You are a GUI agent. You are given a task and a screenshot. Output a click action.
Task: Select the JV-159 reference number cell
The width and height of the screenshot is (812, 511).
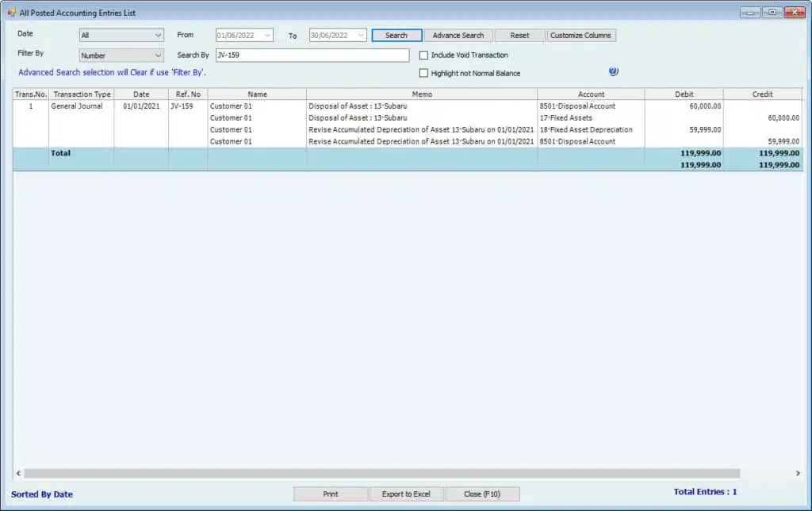coord(182,106)
